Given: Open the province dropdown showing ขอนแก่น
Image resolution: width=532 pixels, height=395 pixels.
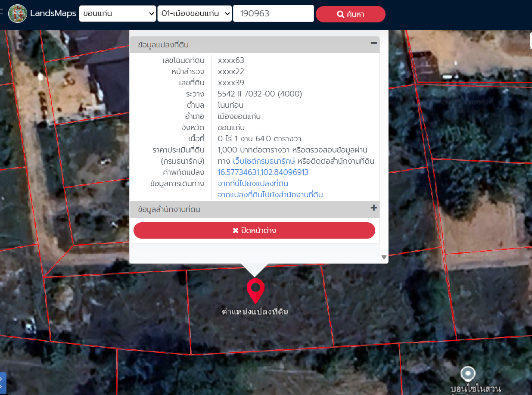Looking at the screenshot, I should [x=118, y=13].
